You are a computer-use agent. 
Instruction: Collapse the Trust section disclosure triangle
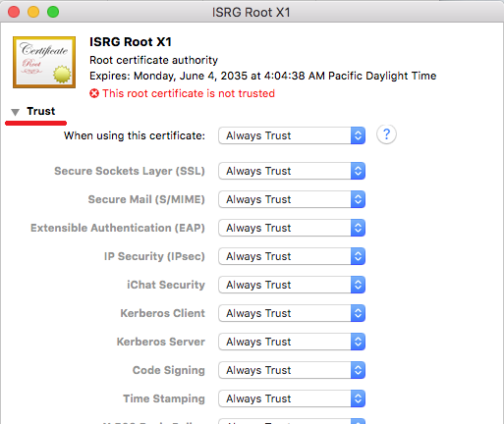pyautogui.click(x=15, y=112)
